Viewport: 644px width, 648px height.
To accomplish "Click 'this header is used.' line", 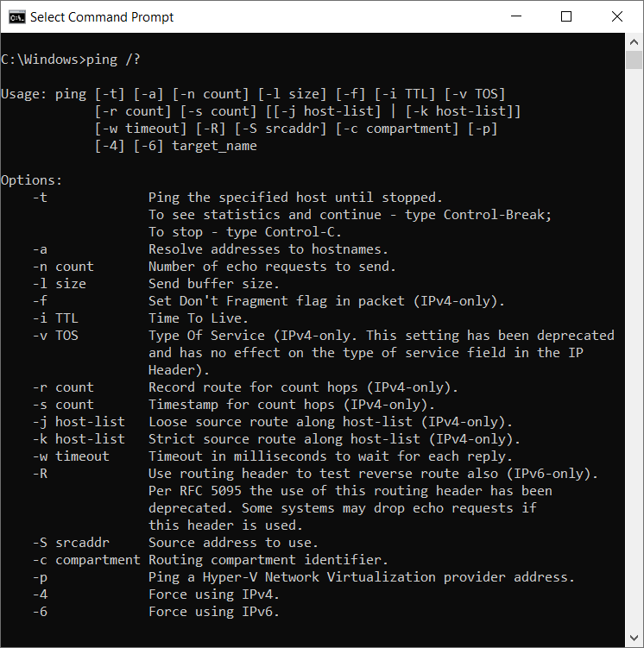I will click(225, 525).
